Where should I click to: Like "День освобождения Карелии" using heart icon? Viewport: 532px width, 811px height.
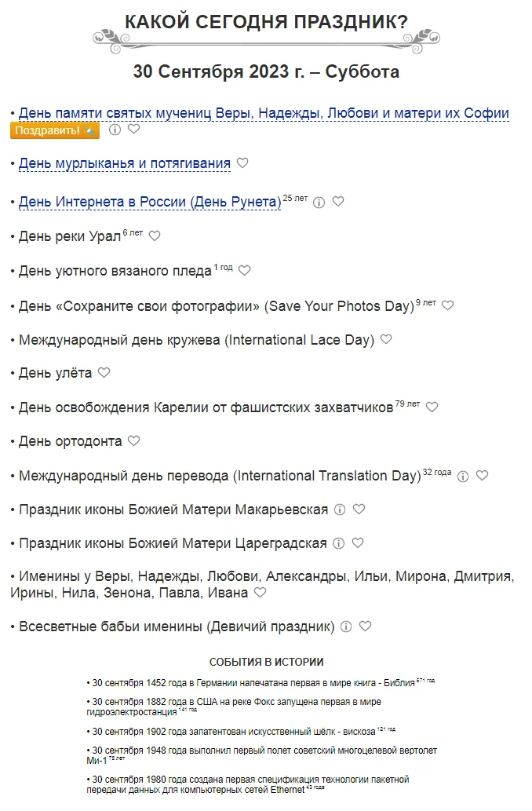(x=432, y=407)
